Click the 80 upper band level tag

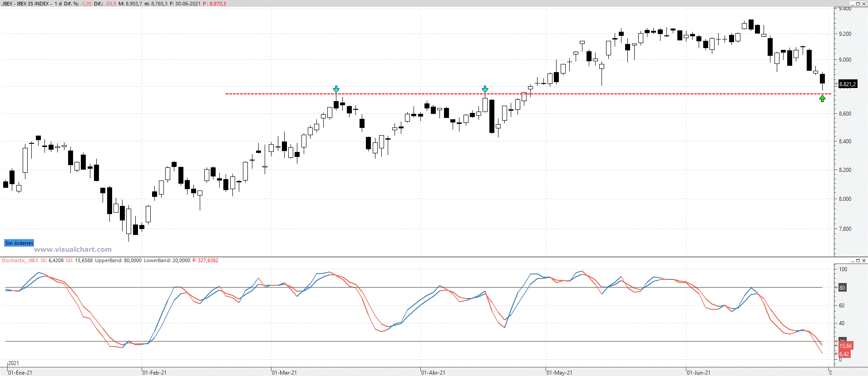[842, 288]
